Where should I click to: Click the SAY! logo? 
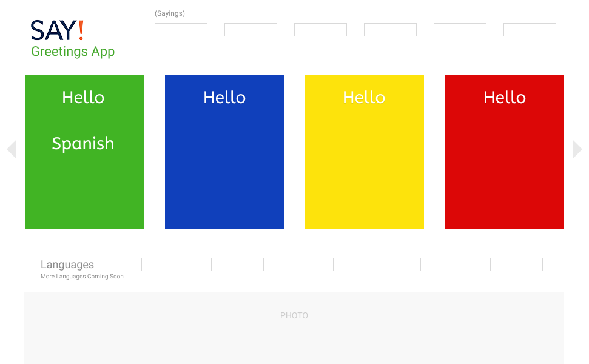pos(57,30)
